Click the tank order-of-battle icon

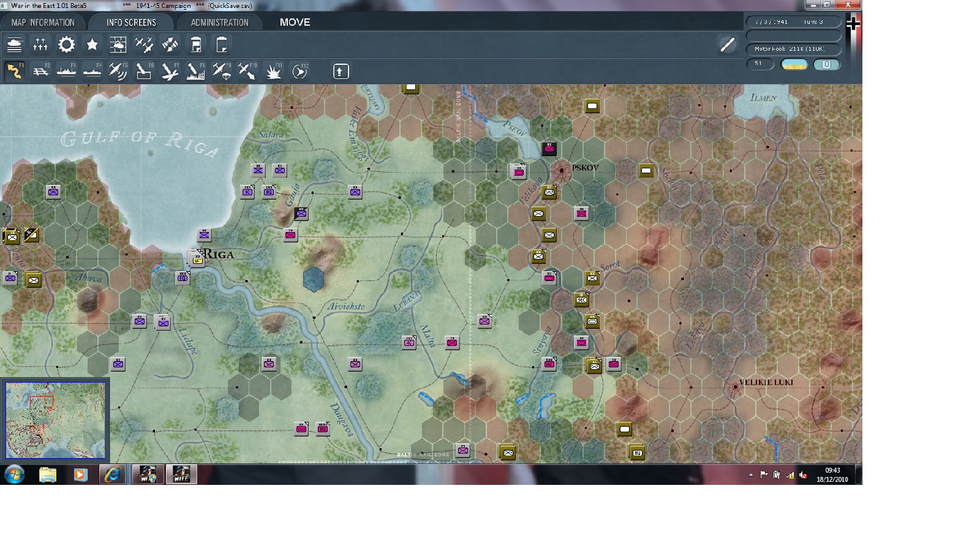15,45
